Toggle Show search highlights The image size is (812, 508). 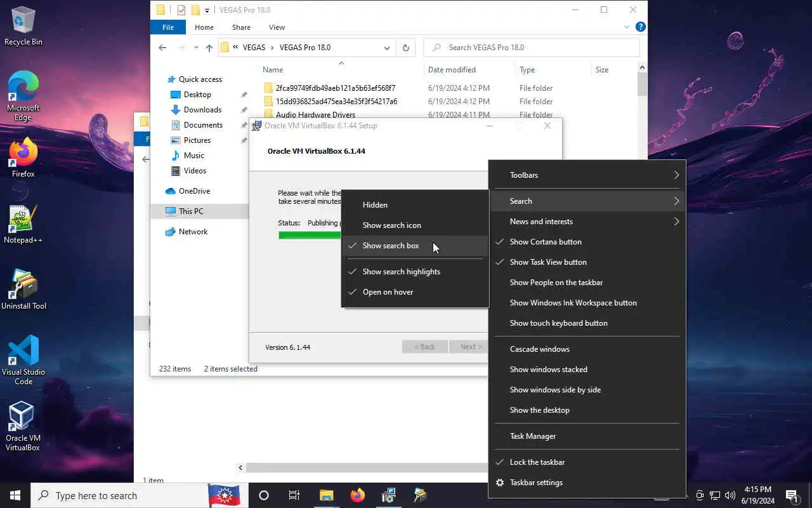point(415,272)
